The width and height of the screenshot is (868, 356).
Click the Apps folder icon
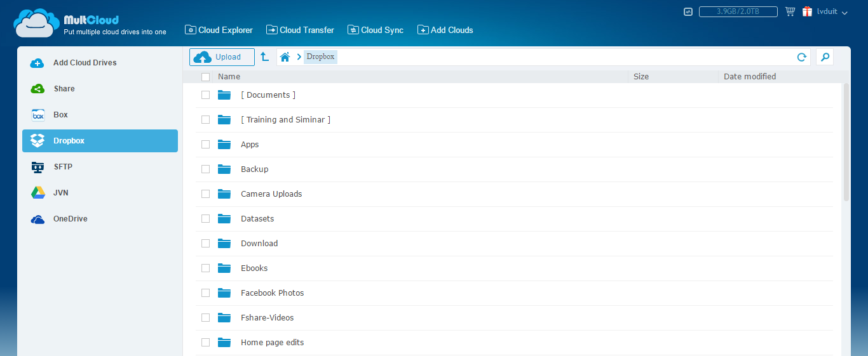(224, 144)
